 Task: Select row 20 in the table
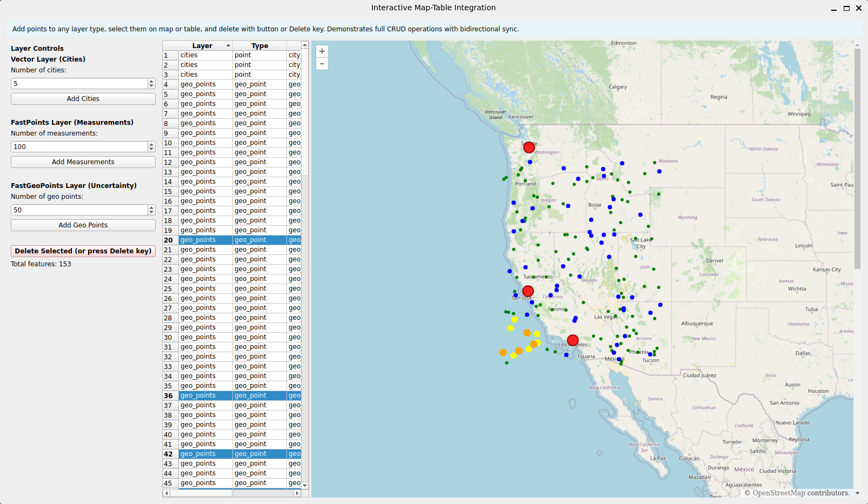[232, 240]
